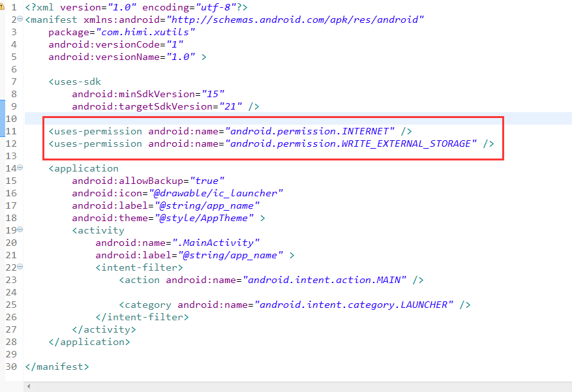Click the warning marker on line 1
Viewport: 572px width, 392px height.
click(x=2, y=7)
